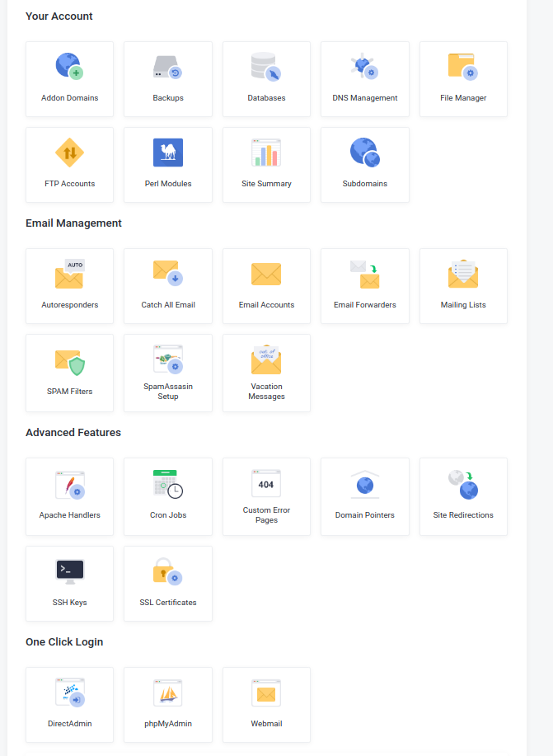Launch the Webmail login tile
Viewport: 553px width, 756px height.
click(266, 704)
